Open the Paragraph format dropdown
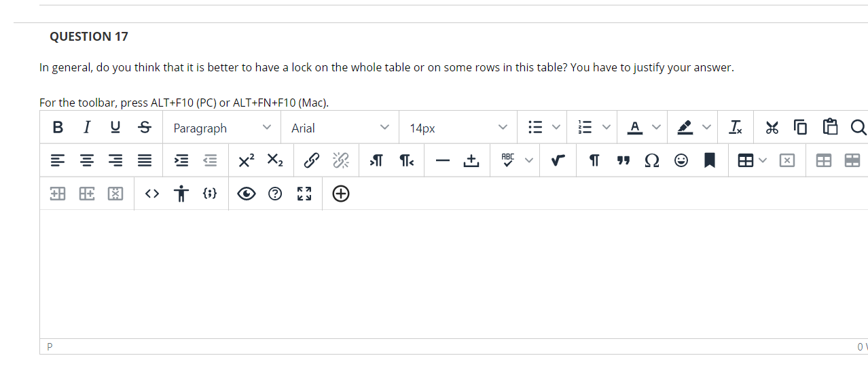Viewport: 868px width, 377px height. 221,128
